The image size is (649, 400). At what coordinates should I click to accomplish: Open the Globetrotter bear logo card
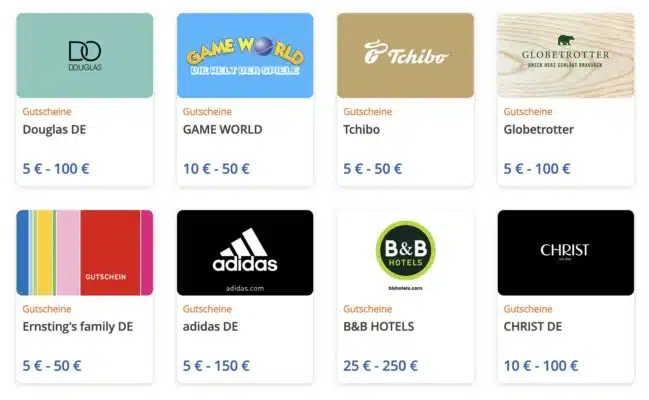click(x=566, y=55)
